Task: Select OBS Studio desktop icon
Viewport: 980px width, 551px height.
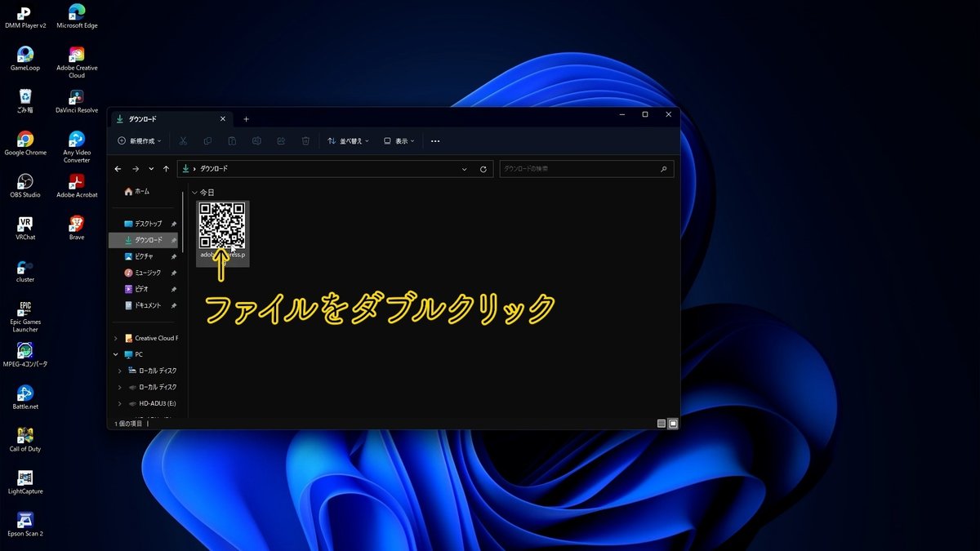Action: (x=25, y=186)
